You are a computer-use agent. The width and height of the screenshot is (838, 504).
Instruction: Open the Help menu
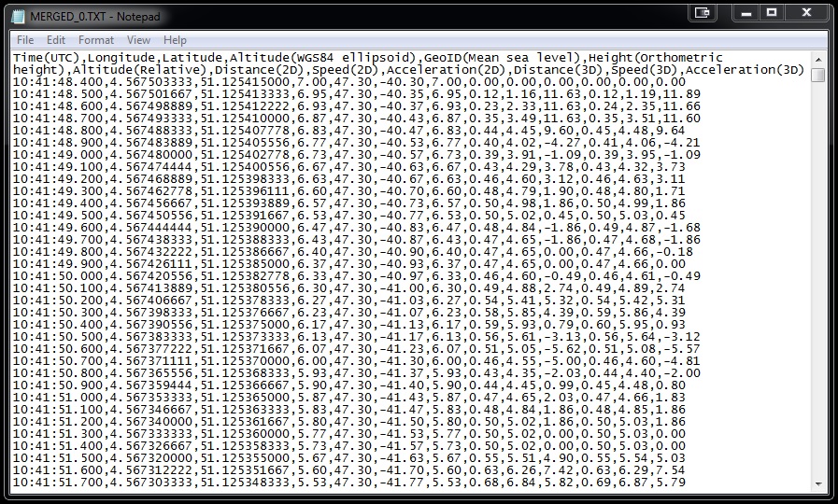click(175, 40)
